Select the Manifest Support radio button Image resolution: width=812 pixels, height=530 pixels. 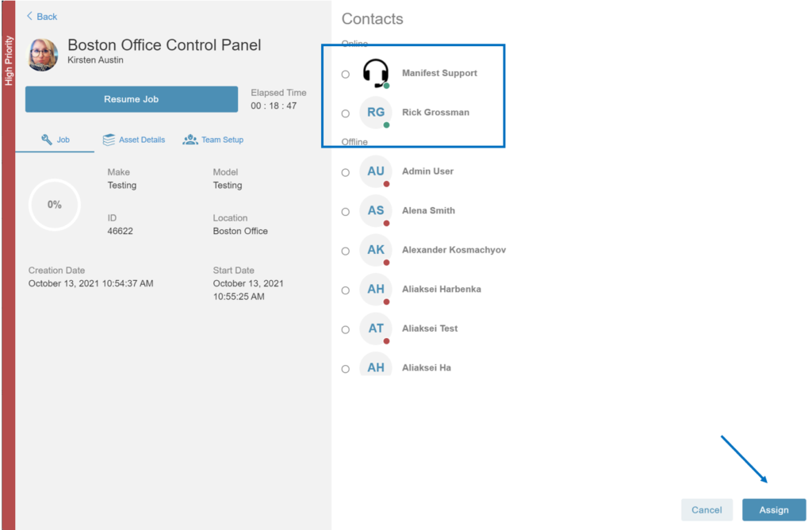point(346,74)
